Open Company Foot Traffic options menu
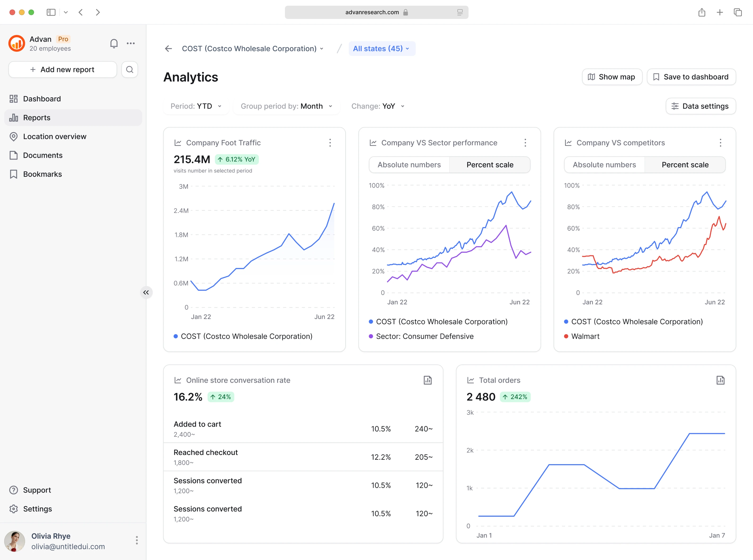This screenshot has height=560, width=753. coord(330,143)
